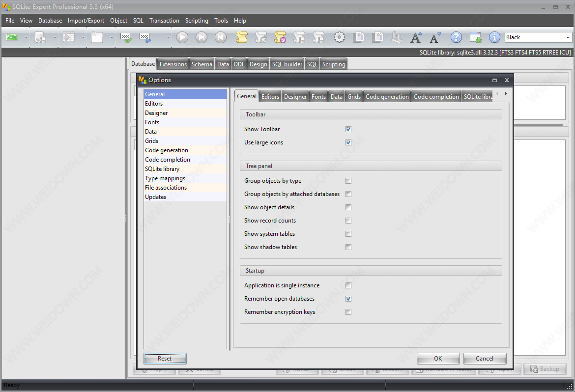Open the dropdown arrow next to EXIT icon

[26, 37]
